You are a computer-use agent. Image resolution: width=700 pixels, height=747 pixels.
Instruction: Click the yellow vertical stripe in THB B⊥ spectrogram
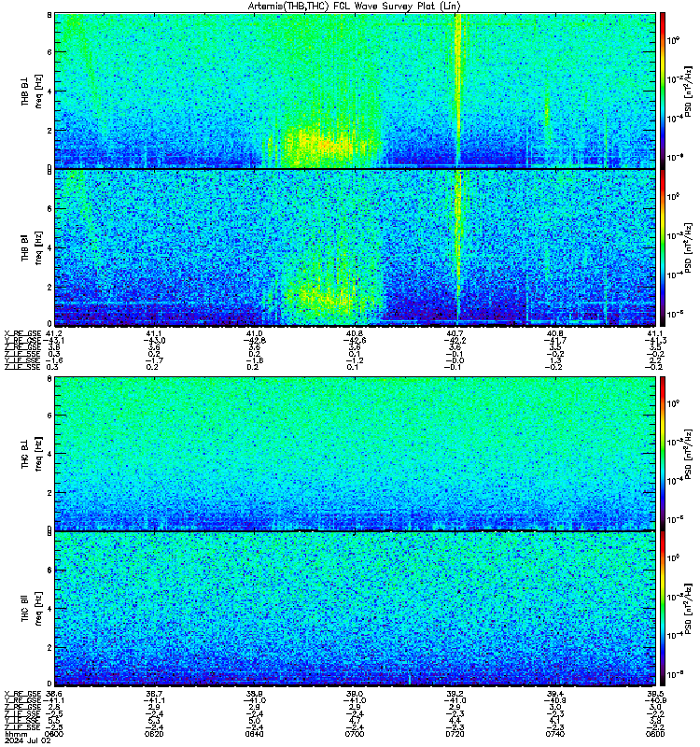[458, 91]
